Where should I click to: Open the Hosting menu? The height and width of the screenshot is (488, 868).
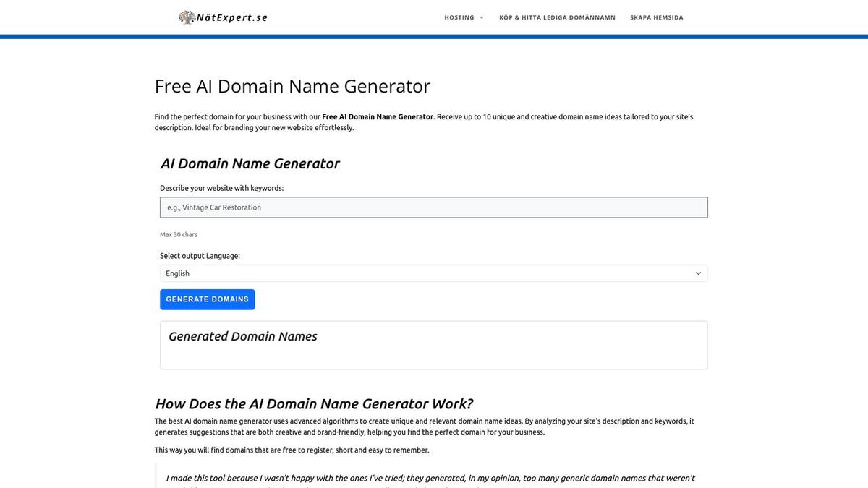pyautogui.click(x=459, y=17)
